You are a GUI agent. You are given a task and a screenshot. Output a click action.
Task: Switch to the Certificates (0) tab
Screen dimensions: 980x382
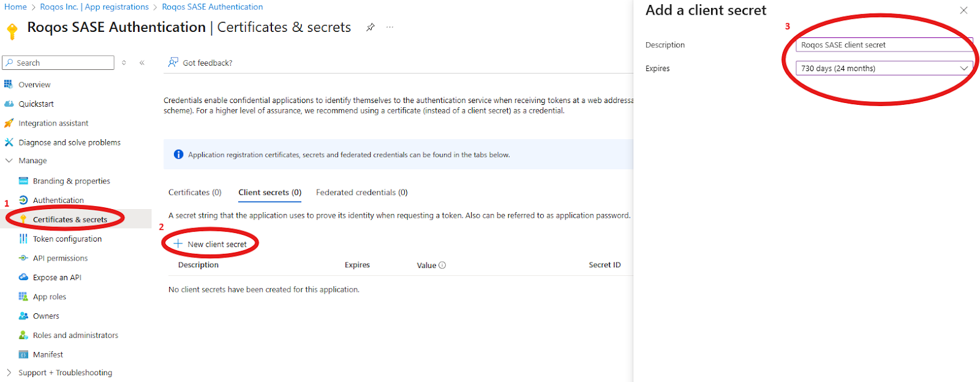point(195,193)
